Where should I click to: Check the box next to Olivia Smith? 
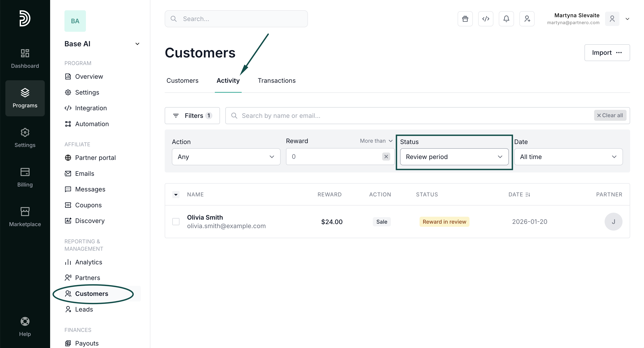point(176,222)
